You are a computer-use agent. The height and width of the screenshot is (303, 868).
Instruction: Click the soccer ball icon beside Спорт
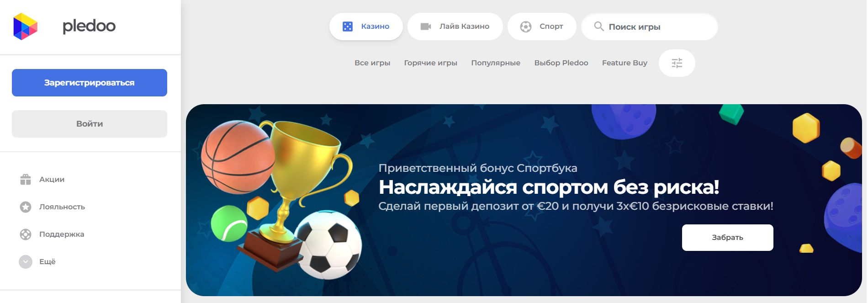tap(526, 27)
